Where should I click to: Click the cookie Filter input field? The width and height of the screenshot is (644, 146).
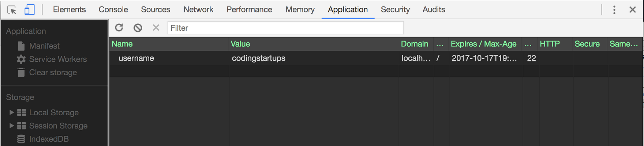(285, 28)
